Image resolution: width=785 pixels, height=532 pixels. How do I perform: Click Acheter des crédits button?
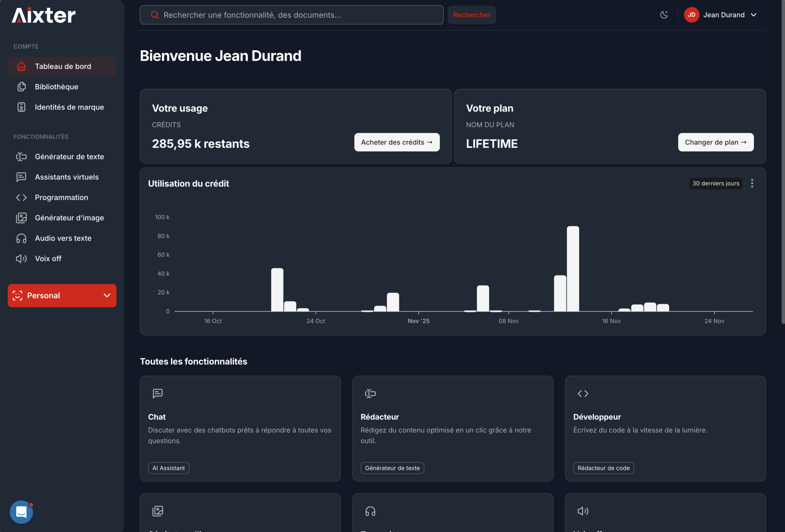coord(396,142)
